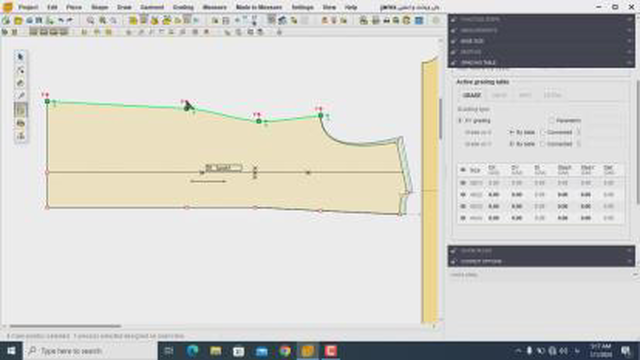The image size is (640, 360).
Task: Enable the Parametric checkbox
Action: (x=551, y=120)
